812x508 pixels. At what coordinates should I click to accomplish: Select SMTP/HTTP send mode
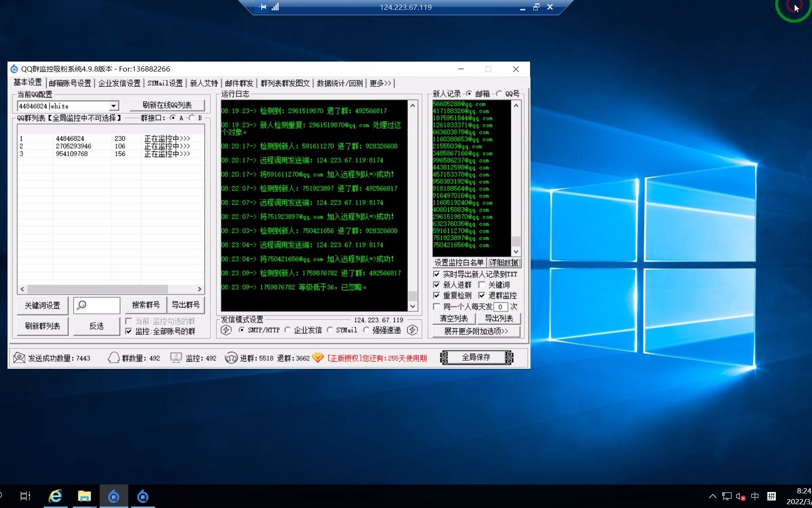(241, 330)
